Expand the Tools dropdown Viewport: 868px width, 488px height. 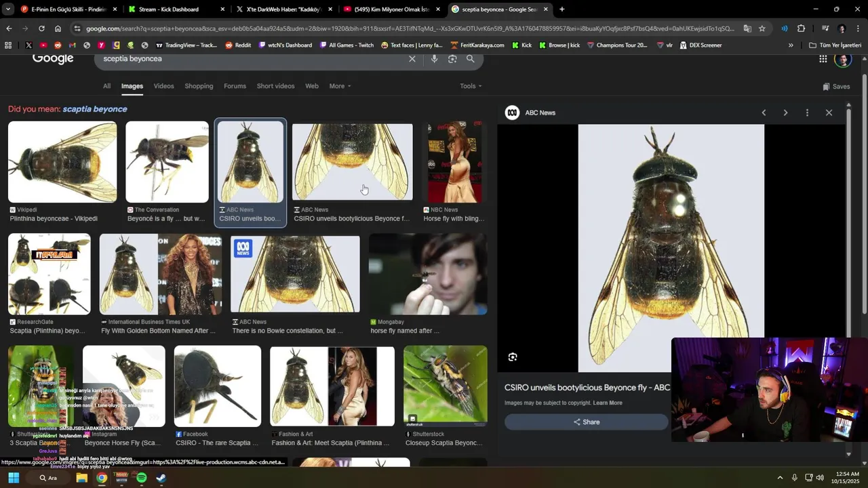coord(471,86)
